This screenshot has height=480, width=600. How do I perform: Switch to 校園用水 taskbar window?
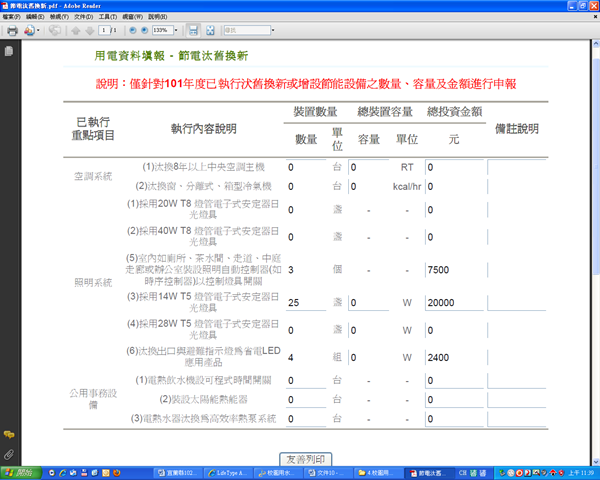[278, 473]
